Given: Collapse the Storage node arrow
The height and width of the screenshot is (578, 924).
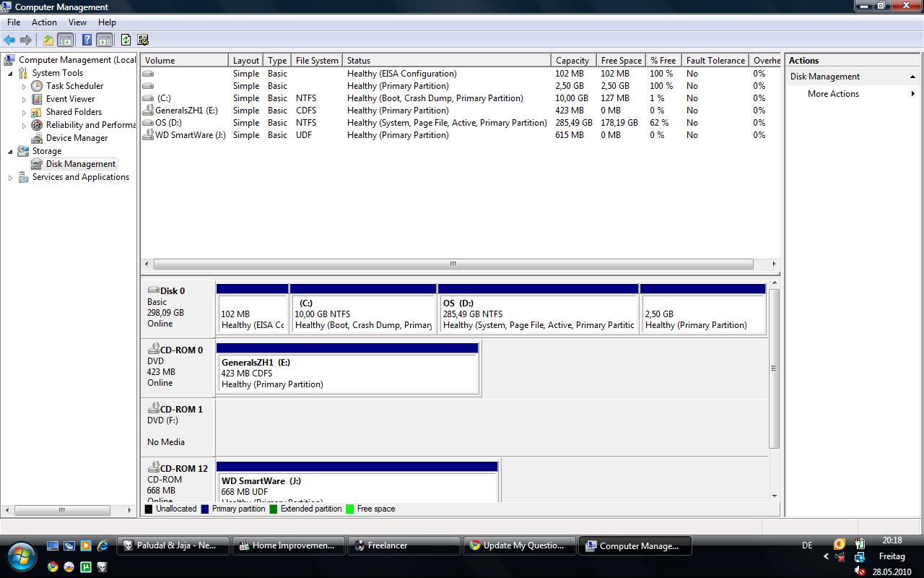Looking at the screenshot, I should click(10, 151).
